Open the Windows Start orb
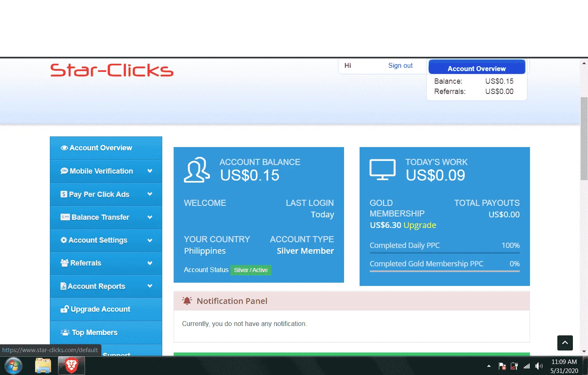Screen dimensions: 588x375 [x=13, y=366]
